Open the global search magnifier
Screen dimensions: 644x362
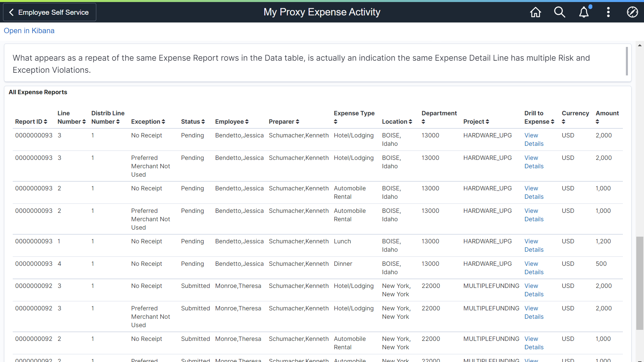click(x=559, y=12)
